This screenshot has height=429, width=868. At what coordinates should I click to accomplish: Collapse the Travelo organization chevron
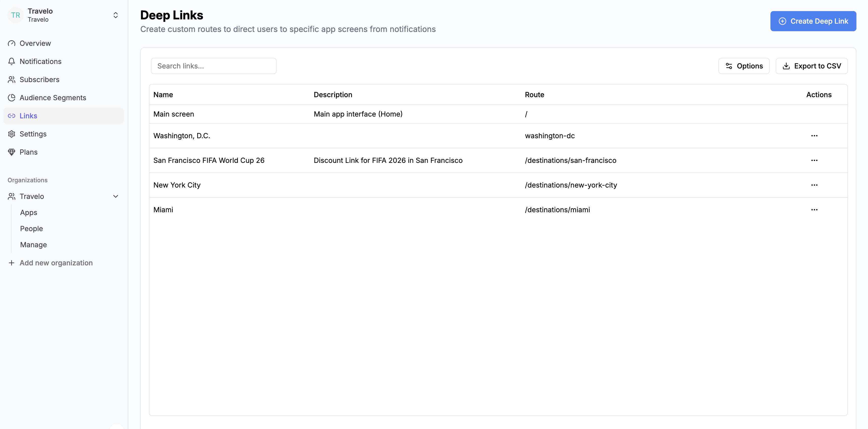pyautogui.click(x=116, y=196)
